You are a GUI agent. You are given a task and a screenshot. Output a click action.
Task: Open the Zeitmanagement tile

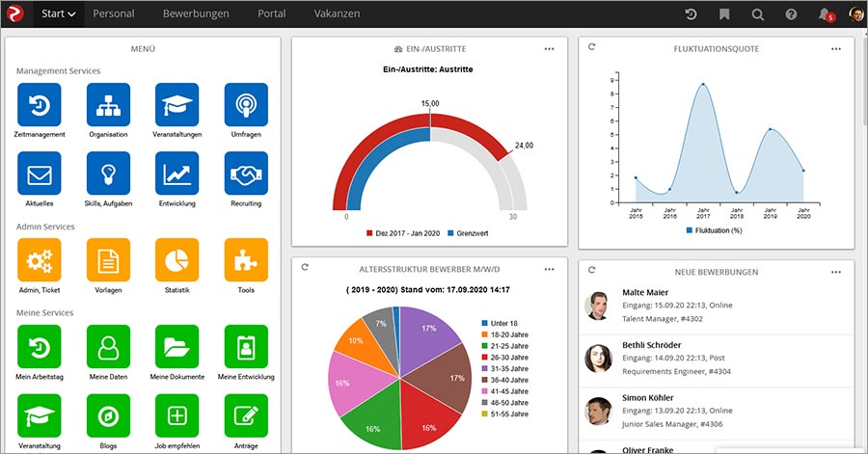[x=40, y=104]
